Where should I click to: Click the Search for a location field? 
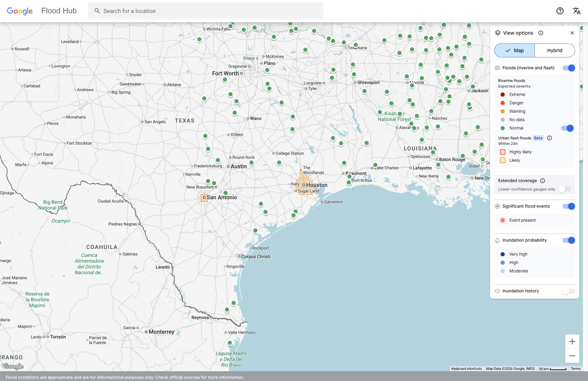pos(210,11)
